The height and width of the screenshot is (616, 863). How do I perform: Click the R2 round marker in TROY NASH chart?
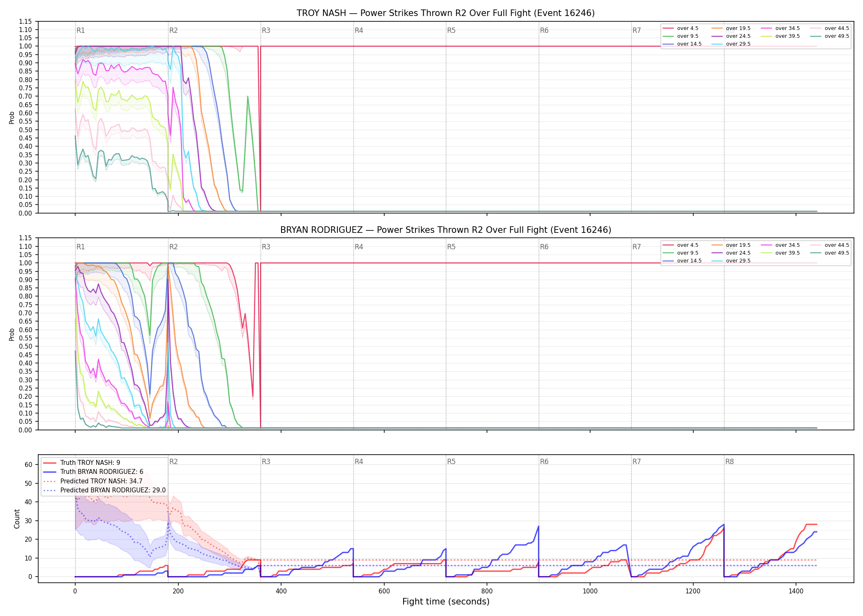(173, 30)
